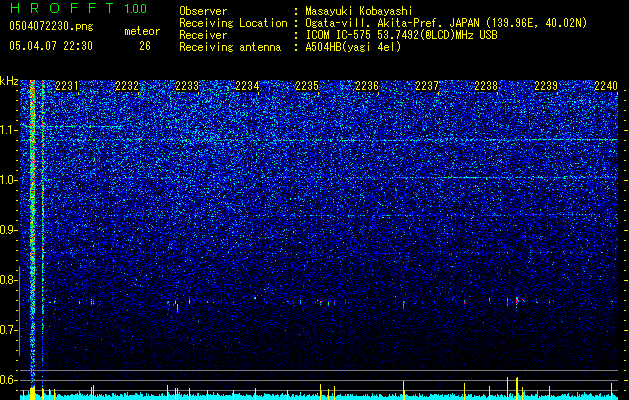Click the 2237 time marker

(x=427, y=86)
